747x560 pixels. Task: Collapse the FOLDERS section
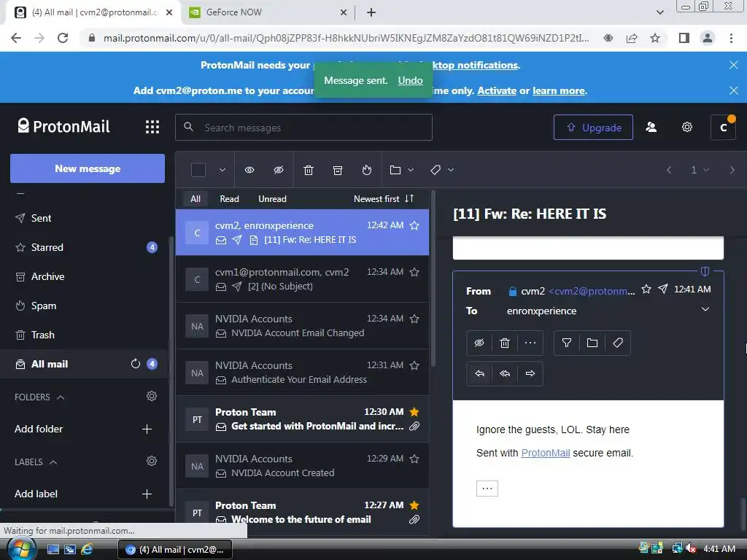(61, 397)
